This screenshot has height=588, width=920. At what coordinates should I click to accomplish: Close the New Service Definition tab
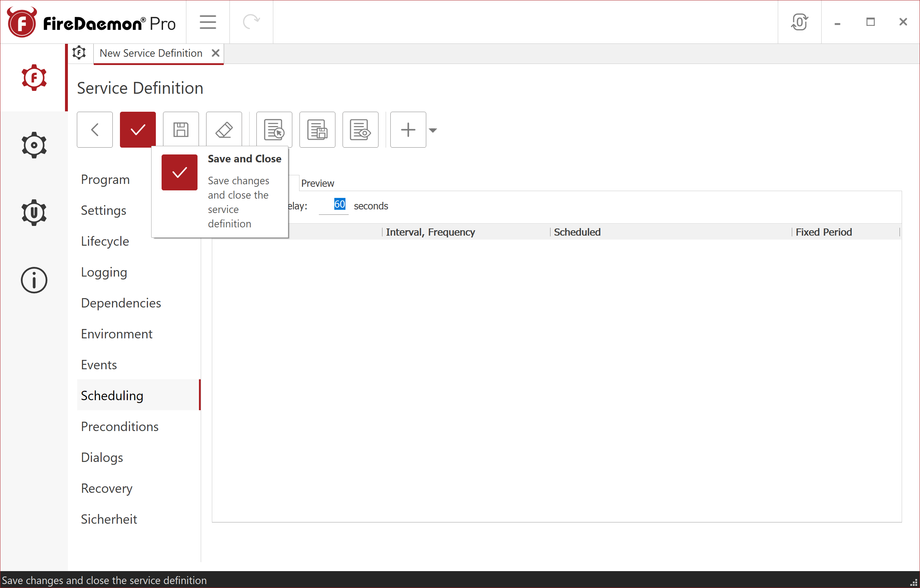tap(215, 53)
